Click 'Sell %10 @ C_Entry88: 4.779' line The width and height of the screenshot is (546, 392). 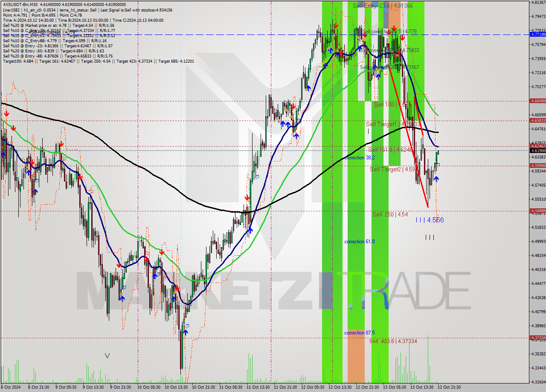pos(29,40)
